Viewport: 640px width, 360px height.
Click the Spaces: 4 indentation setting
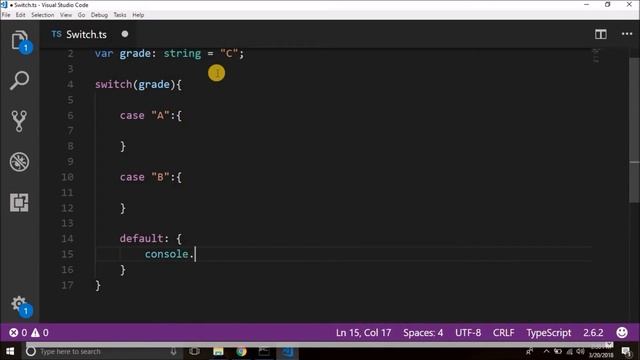[x=423, y=333]
